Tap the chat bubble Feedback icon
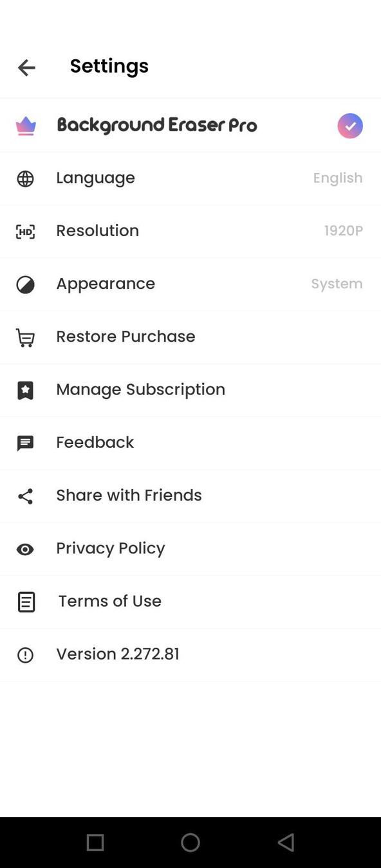Viewport: 381px width, 868px height. (x=25, y=443)
